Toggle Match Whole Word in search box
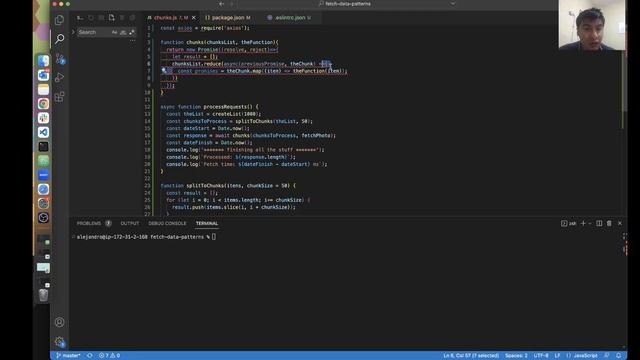640x360 pixels. pyautogui.click(x=123, y=32)
